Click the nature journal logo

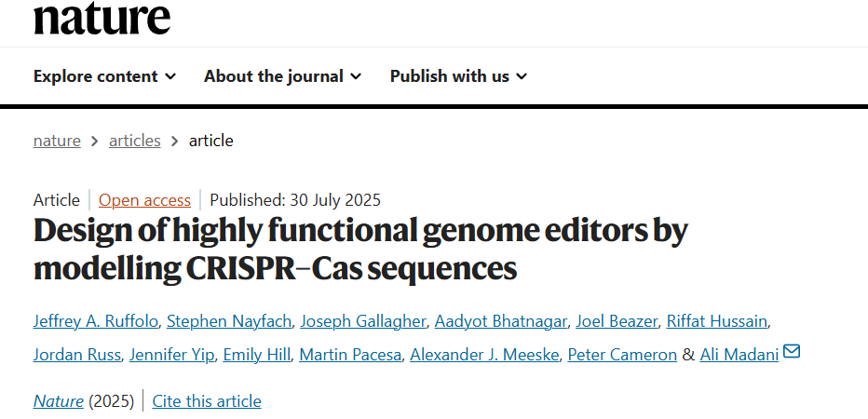click(x=102, y=20)
